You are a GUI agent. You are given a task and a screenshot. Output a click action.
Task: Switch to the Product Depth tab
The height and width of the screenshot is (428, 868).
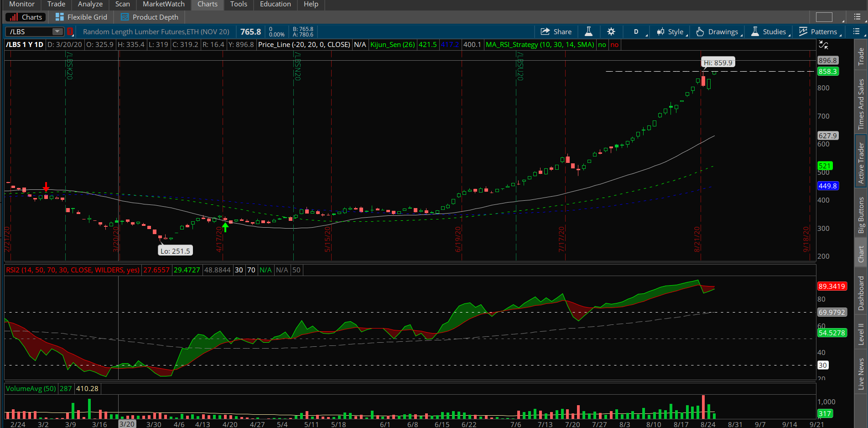coord(149,16)
